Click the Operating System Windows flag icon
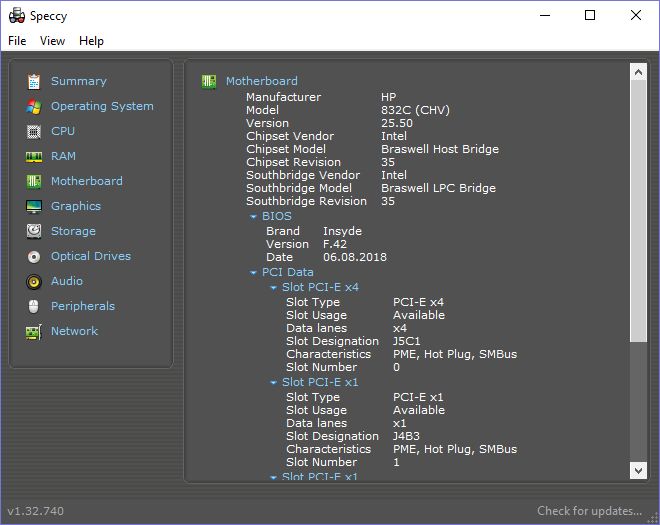 click(34, 107)
